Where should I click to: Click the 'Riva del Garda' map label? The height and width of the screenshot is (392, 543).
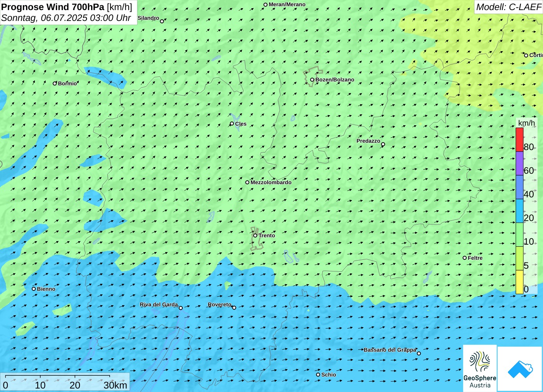159,304
